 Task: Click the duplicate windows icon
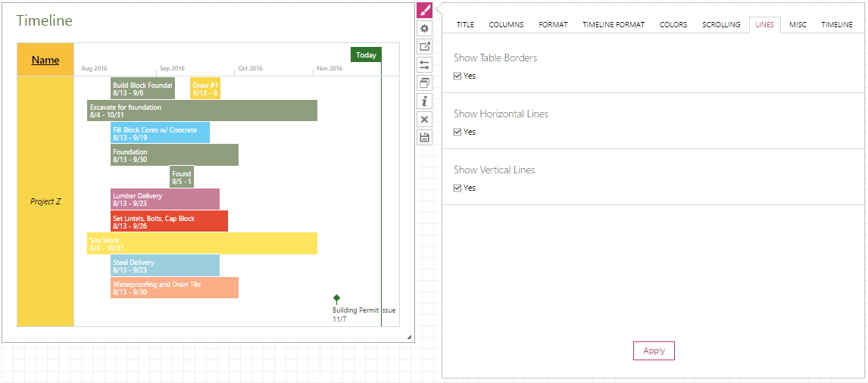point(425,83)
